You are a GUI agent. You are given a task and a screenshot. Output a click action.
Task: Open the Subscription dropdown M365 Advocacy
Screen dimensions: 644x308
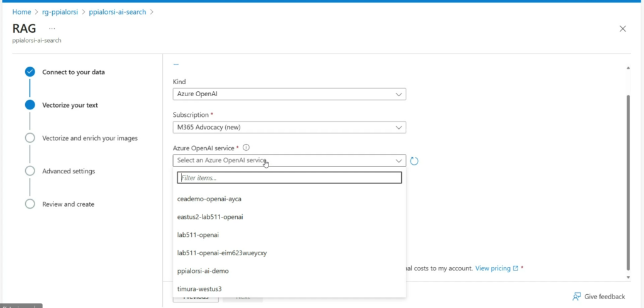click(x=289, y=128)
